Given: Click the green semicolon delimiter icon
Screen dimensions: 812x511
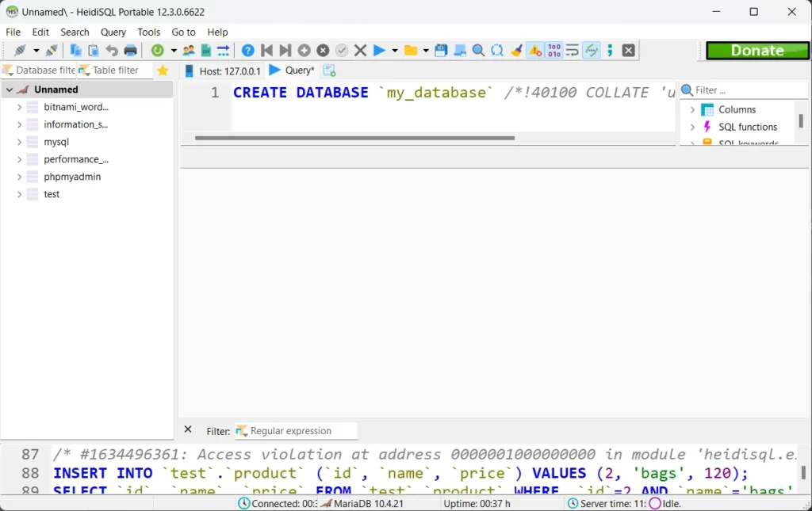Looking at the screenshot, I should click(x=610, y=50).
